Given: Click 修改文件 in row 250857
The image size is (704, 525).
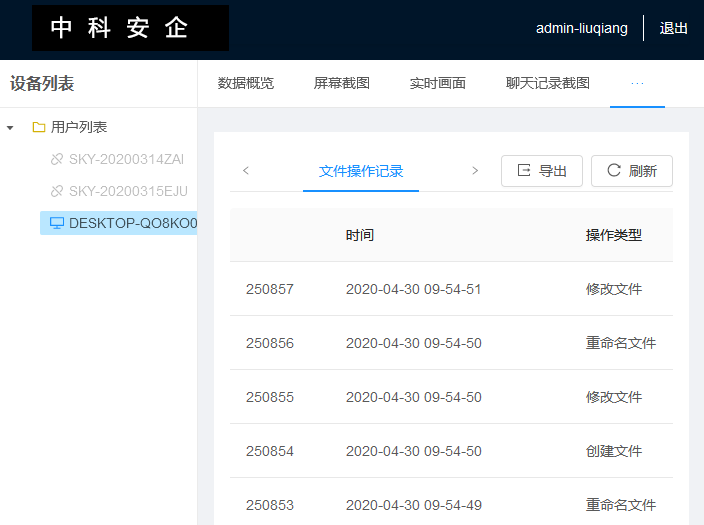Looking at the screenshot, I should coord(614,289).
